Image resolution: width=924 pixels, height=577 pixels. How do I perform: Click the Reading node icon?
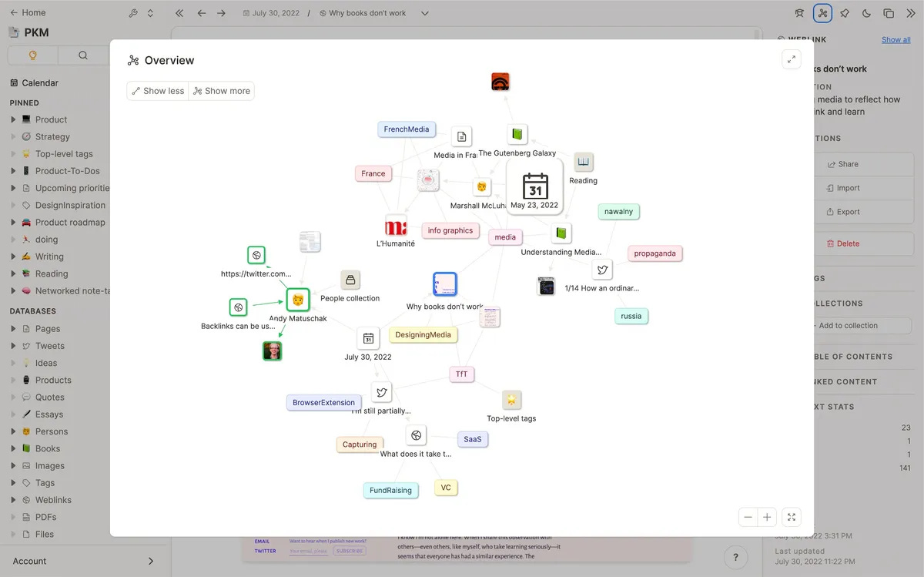coord(584,163)
